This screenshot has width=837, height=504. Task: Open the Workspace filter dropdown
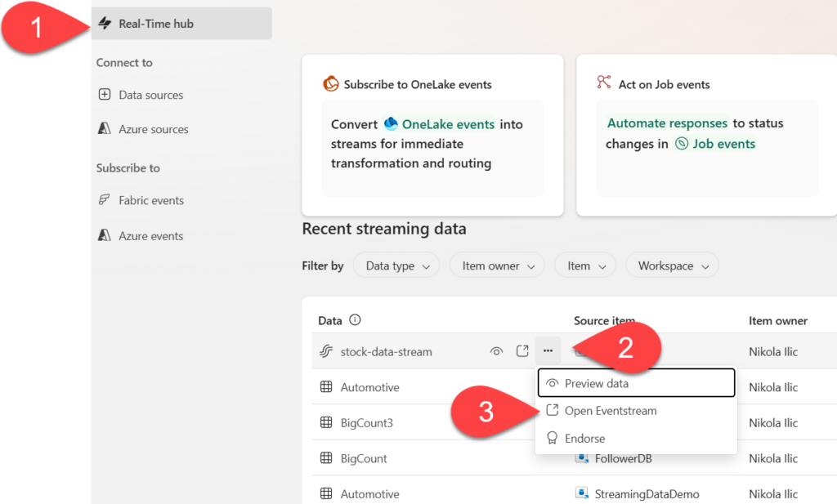pos(672,265)
